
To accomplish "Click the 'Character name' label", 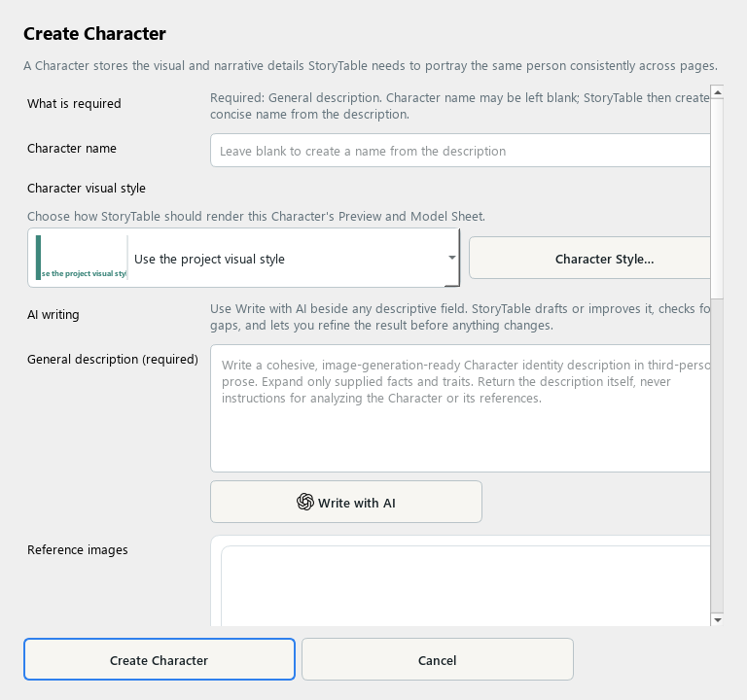I will tap(71, 149).
